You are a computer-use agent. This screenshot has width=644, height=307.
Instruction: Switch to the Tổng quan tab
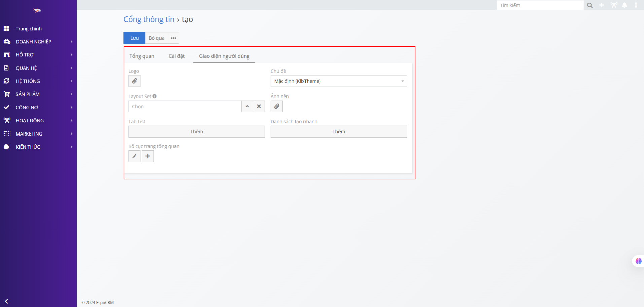tap(142, 56)
